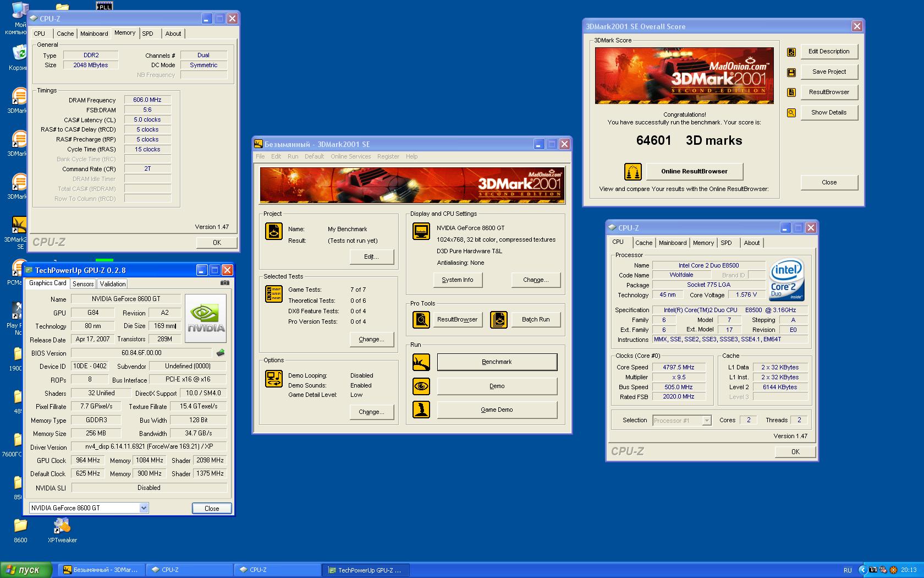Click the Intel Core 2 Duo logo in CPU-Z
This screenshot has width=924, height=578.
coord(787,279)
